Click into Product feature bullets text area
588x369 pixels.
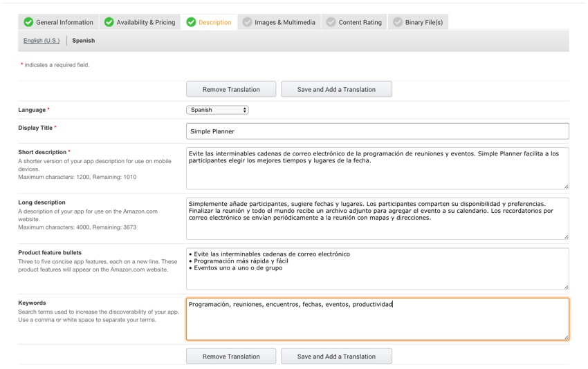tap(377, 269)
